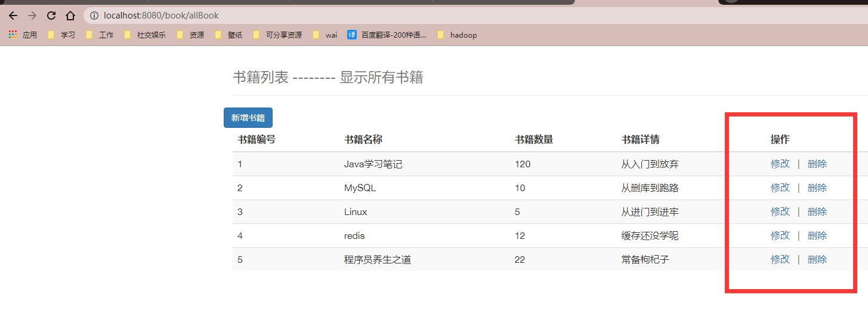
Task: Open the 可分享资源 bookmark folder
Action: tap(277, 35)
